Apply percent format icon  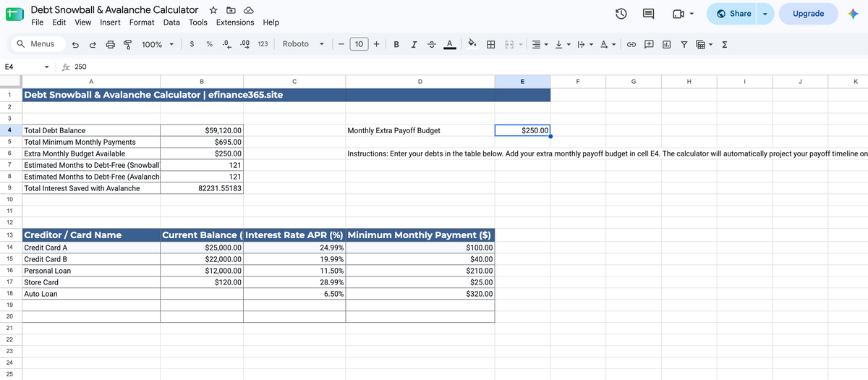(209, 44)
